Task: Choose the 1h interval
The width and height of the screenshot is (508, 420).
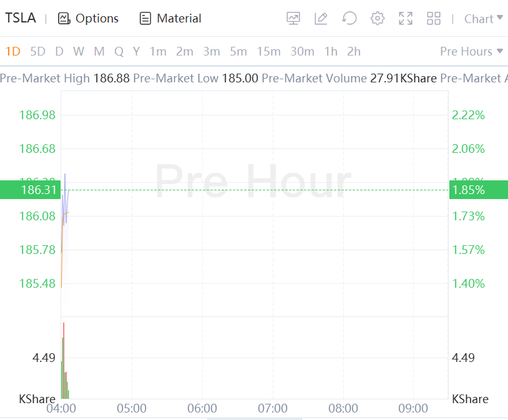Action: 331,51
